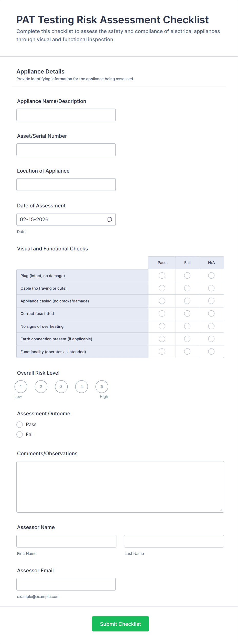Click the Location of Appliance field

tap(66, 185)
